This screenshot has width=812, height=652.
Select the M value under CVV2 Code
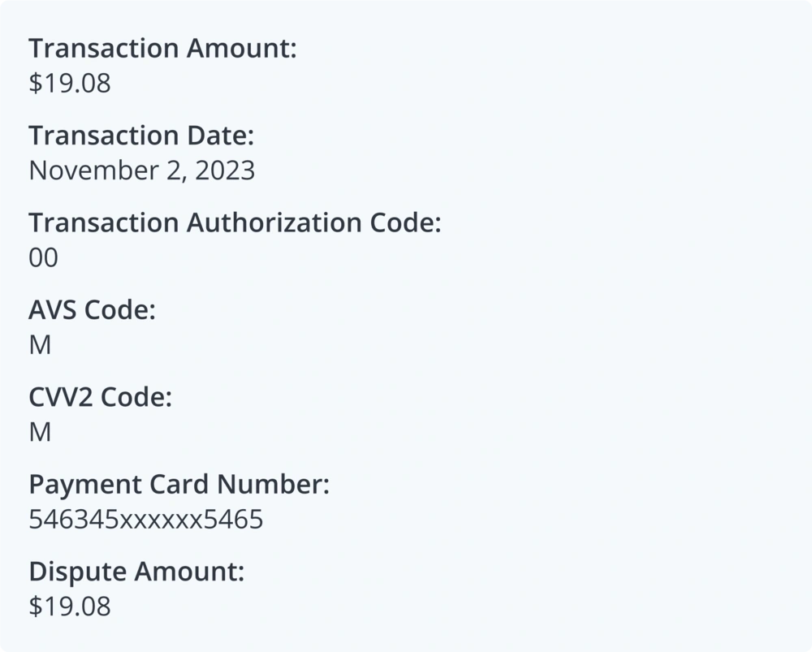pyautogui.click(x=40, y=433)
